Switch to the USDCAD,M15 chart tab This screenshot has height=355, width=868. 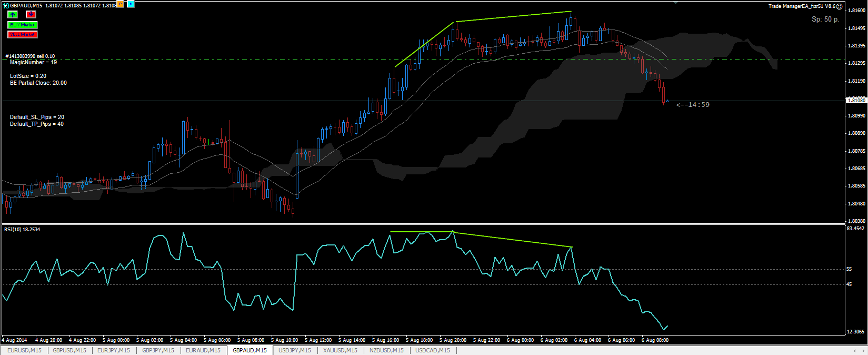click(x=433, y=350)
